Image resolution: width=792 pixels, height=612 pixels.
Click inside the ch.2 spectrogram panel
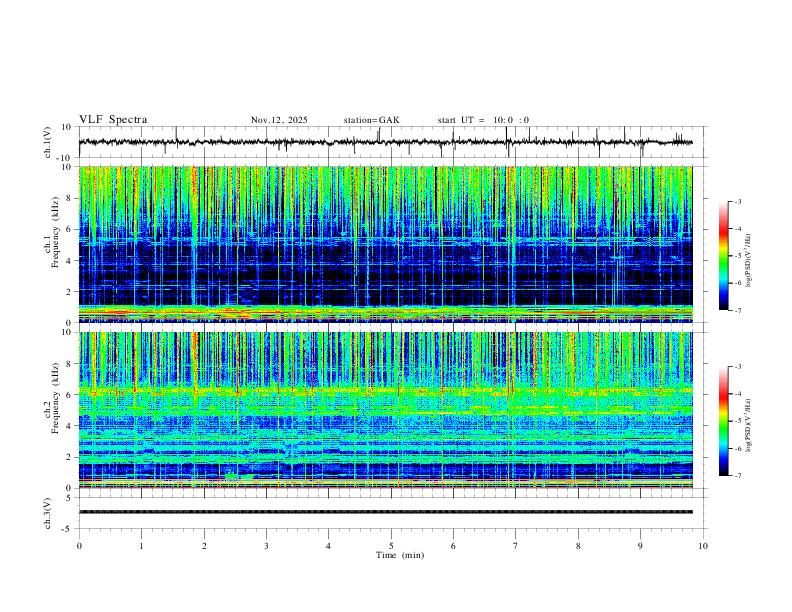coord(385,410)
